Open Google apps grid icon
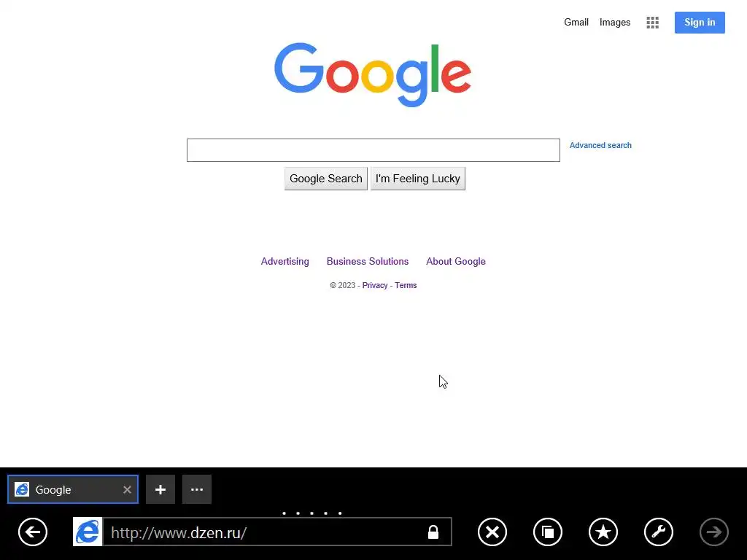The height and width of the screenshot is (560, 747). (x=653, y=23)
